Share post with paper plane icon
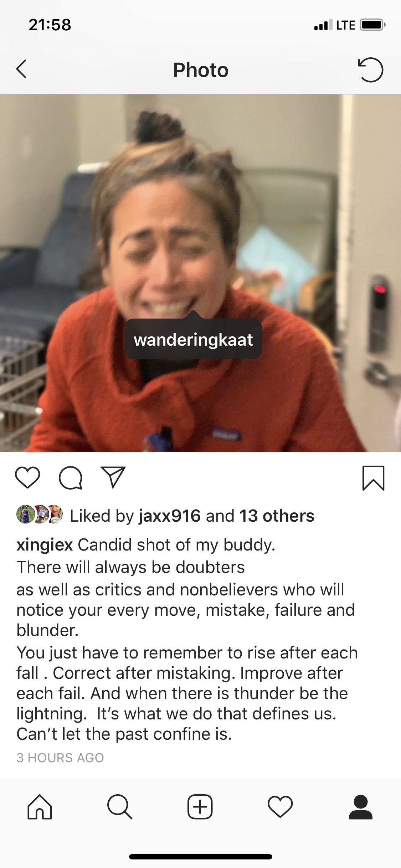 (113, 477)
